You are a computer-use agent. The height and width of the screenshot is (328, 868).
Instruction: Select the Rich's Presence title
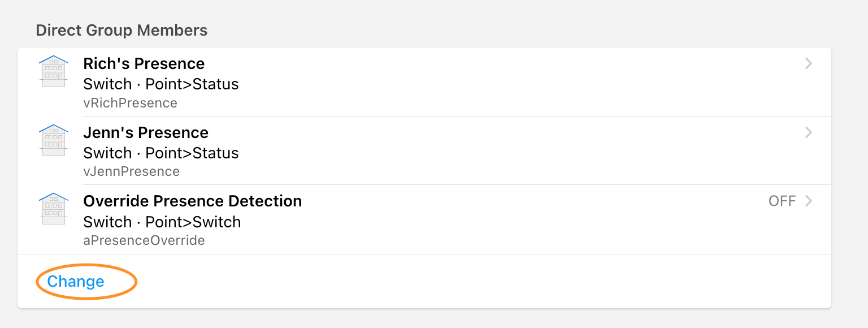pyautogui.click(x=144, y=64)
